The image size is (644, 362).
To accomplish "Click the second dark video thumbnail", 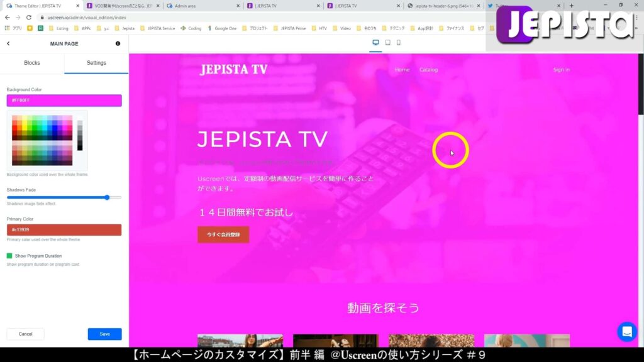I will [x=336, y=341].
